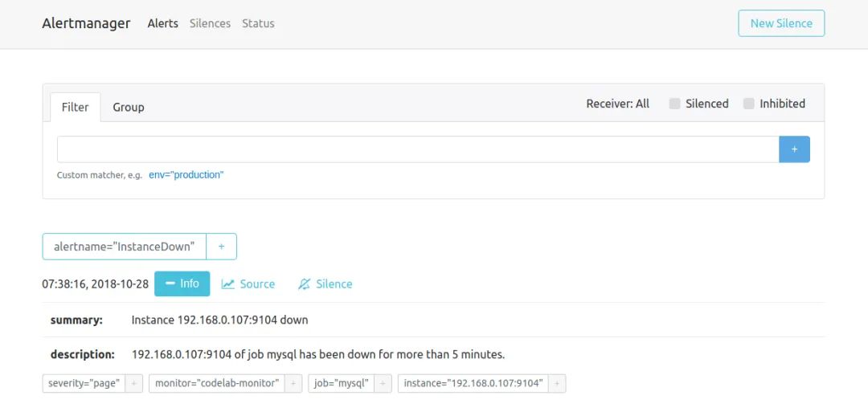Open the Silences page in navbar
The width and height of the screenshot is (868, 412).
click(x=210, y=23)
